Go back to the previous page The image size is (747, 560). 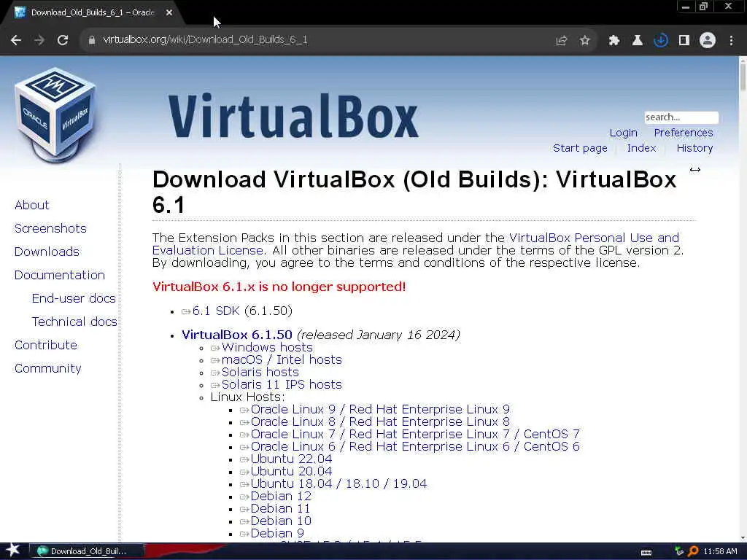click(x=16, y=41)
